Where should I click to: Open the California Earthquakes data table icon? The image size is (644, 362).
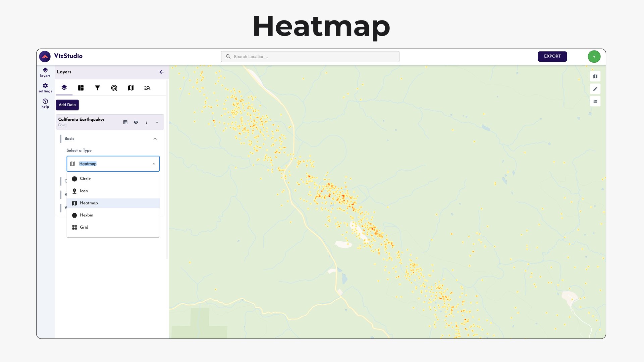(x=125, y=122)
